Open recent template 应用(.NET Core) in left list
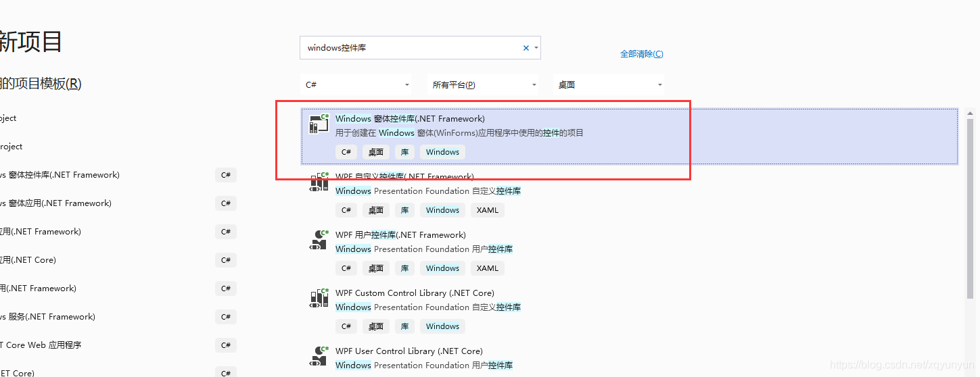The width and height of the screenshot is (980, 377). (x=28, y=260)
